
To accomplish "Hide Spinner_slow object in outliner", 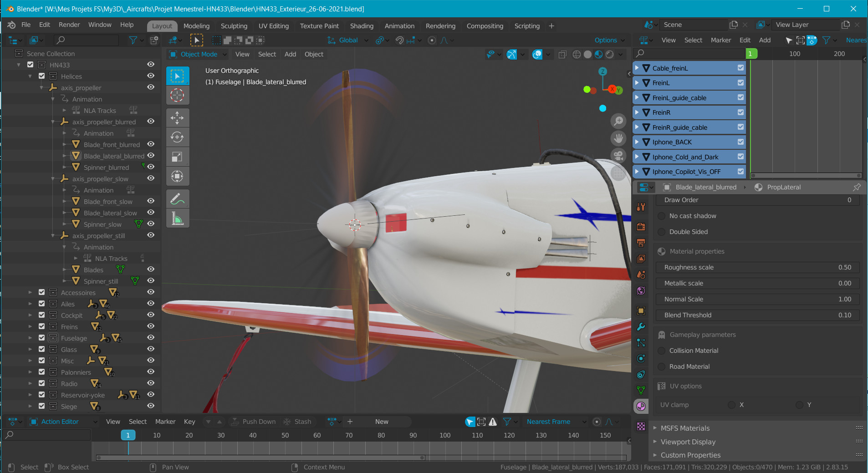I will (x=151, y=224).
